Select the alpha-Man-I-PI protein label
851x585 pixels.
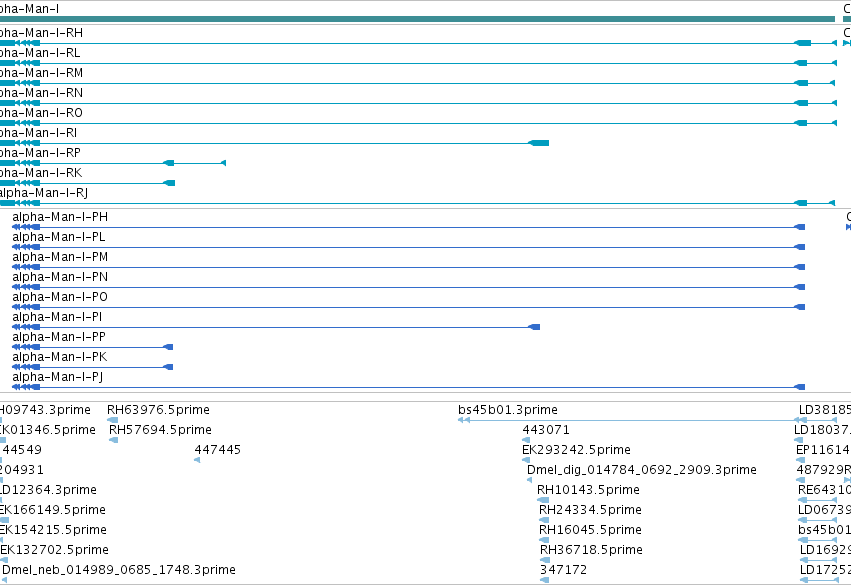(57, 317)
